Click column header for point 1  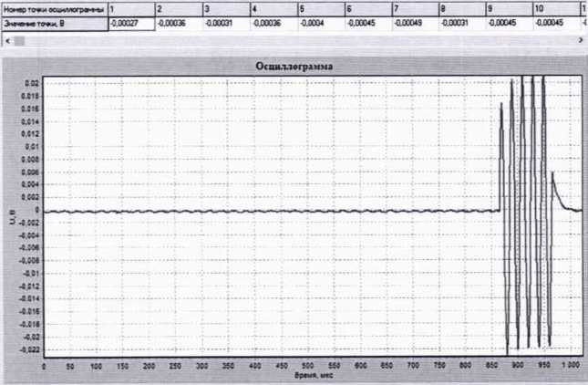point(130,7)
